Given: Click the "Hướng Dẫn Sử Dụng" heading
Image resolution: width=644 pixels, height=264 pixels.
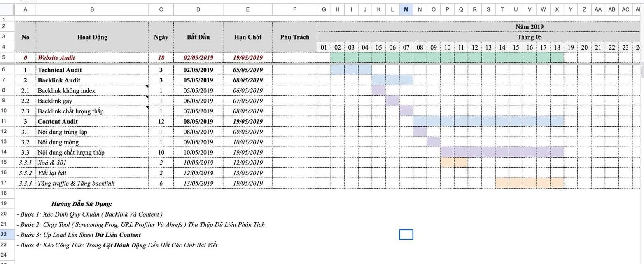Looking at the screenshot, I should pos(82,204).
